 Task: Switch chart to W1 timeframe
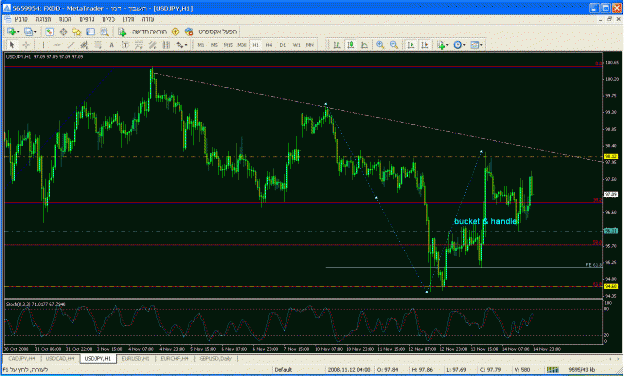pos(297,45)
